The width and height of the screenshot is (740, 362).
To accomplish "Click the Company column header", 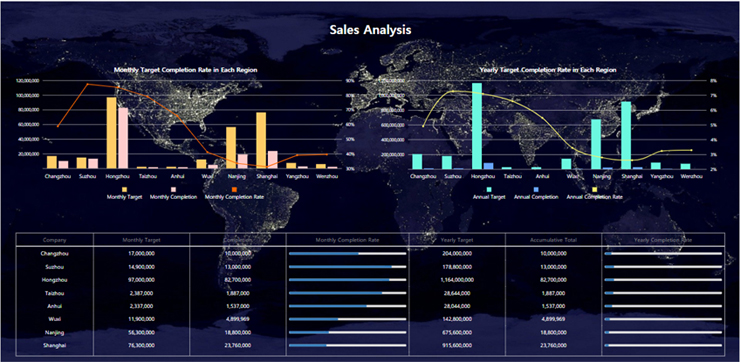I will pos(54,240).
